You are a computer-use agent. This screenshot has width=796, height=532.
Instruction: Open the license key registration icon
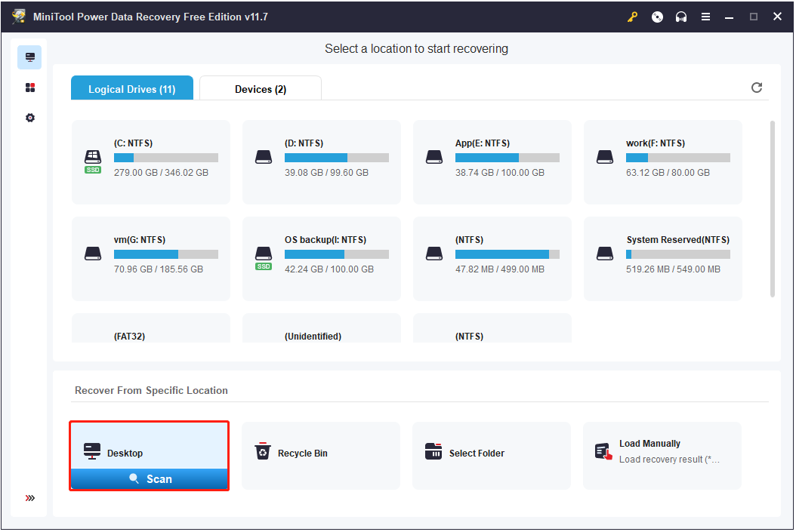[x=632, y=16]
